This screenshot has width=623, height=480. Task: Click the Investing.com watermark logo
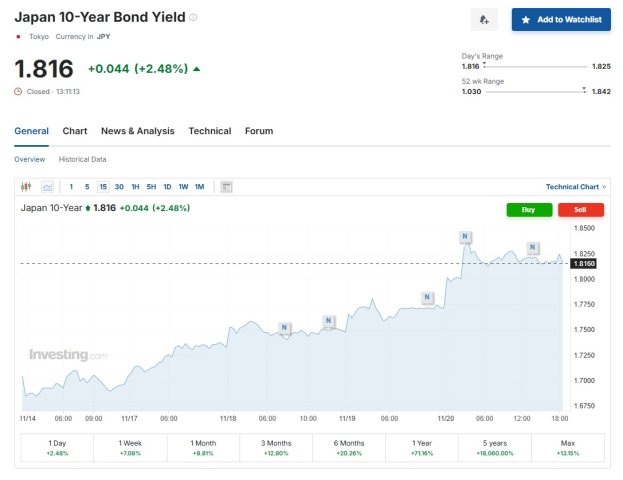tap(68, 355)
